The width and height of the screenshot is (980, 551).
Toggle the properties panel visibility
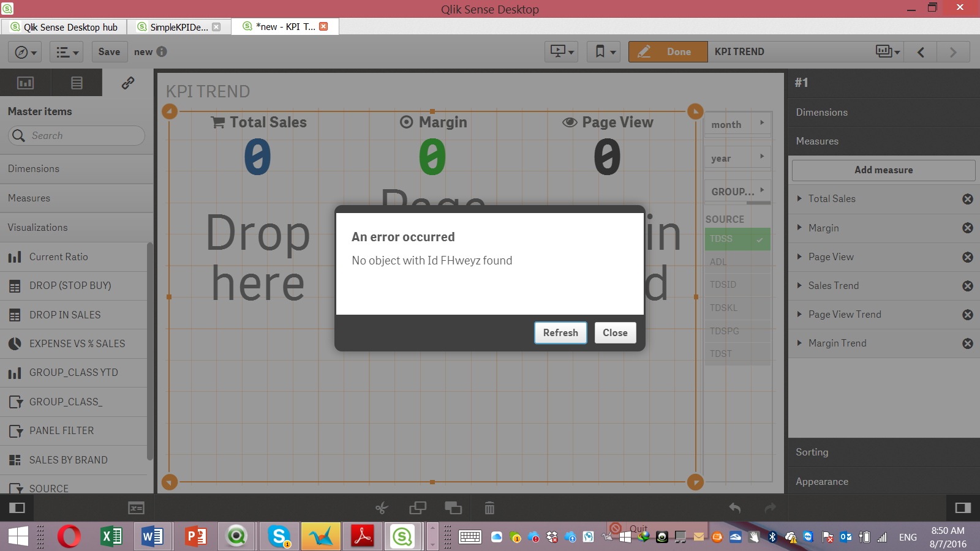tap(963, 508)
